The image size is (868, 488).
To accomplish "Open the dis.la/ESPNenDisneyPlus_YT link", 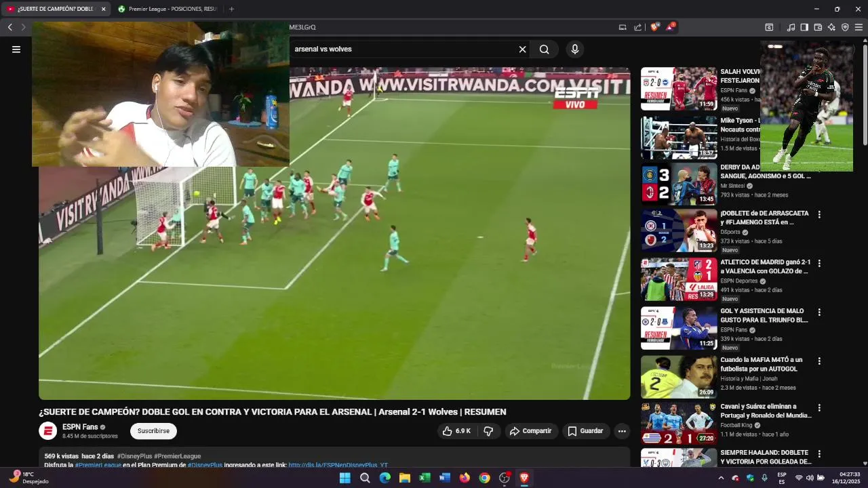I will (338, 465).
